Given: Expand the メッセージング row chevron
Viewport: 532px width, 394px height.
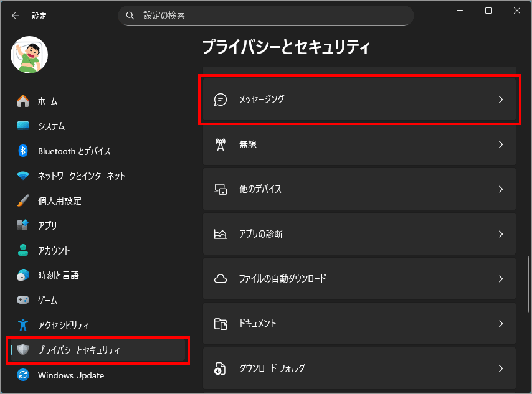Looking at the screenshot, I should point(500,100).
